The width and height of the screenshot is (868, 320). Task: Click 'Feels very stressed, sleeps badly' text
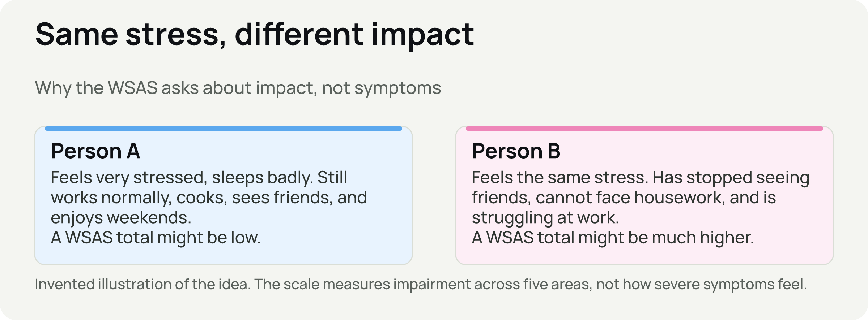pos(182,178)
